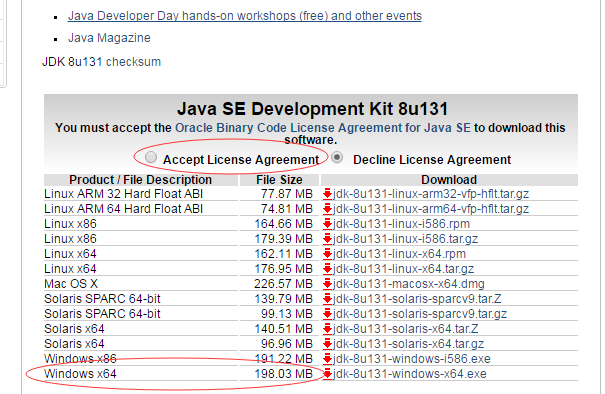The height and width of the screenshot is (394, 605).
Task: Click the Windows x64 product cell
Action: click(141, 374)
